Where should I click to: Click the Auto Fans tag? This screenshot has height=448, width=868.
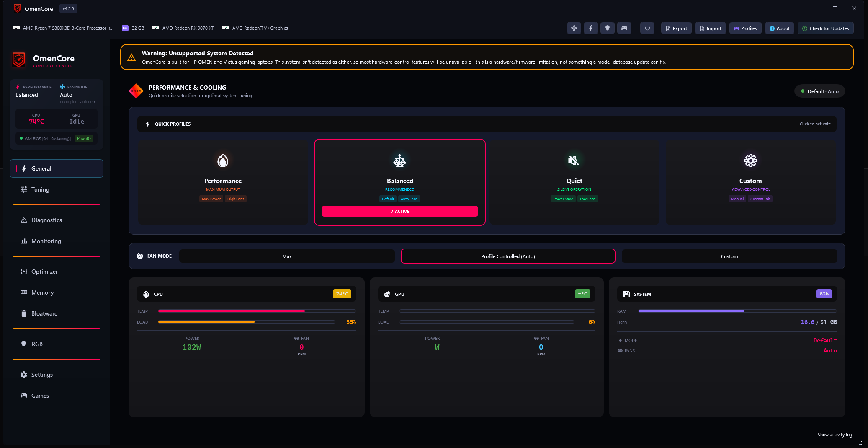(409, 199)
